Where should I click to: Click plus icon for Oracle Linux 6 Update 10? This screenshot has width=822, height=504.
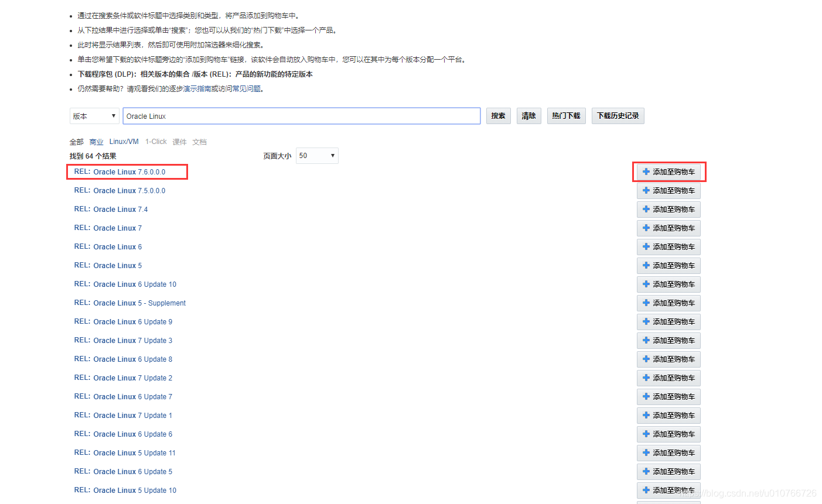(x=646, y=284)
